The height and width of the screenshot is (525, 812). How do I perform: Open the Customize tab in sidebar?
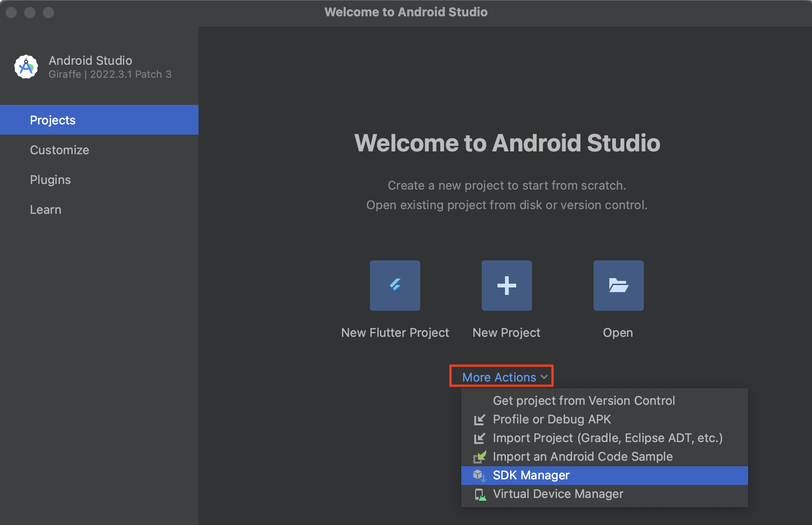(60, 150)
